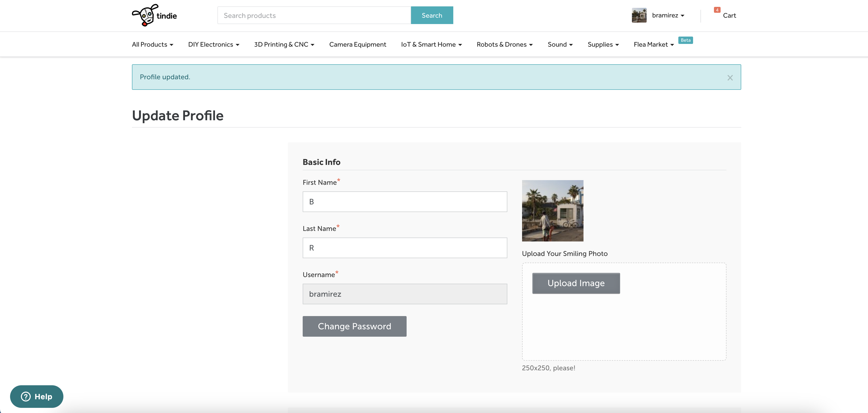Open the Sound category menu

tap(560, 44)
